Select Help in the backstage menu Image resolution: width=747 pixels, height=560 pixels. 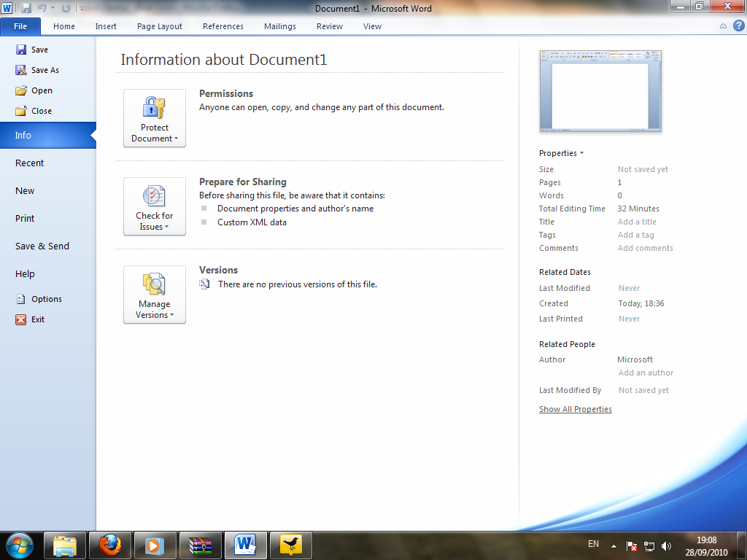pos(47,273)
